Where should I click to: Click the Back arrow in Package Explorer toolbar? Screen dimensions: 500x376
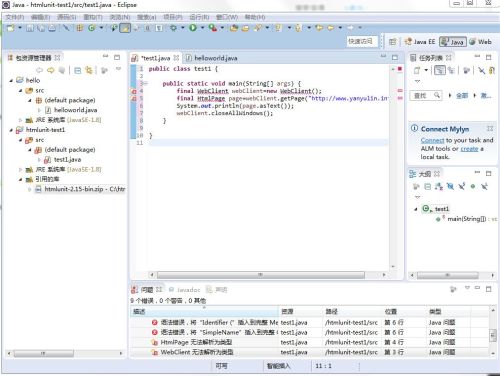(x=40, y=70)
